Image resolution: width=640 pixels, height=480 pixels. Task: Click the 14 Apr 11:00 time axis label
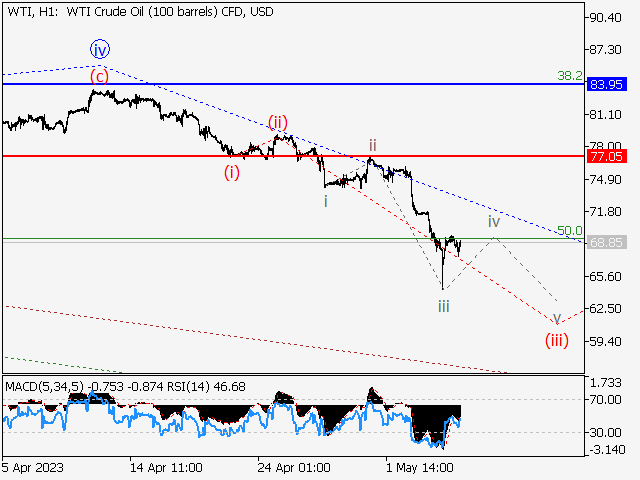(x=166, y=467)
